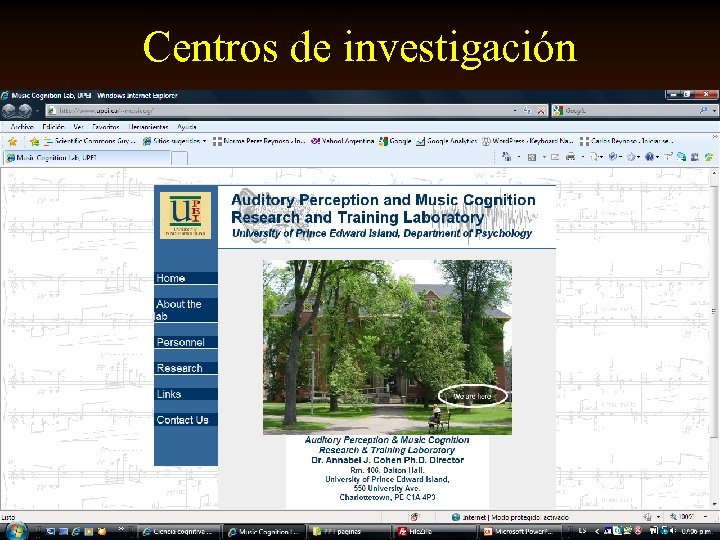This screenshot has height=540, width=720.
Task: Start search with the magnifier icon
Action: (x=703, y=110)
